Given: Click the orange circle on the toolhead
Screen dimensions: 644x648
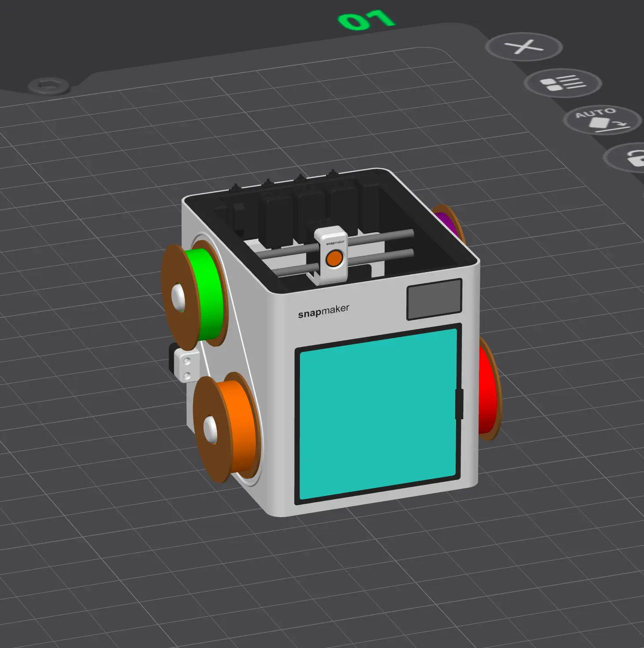Looking at the screenshot, I should [334, 258].
